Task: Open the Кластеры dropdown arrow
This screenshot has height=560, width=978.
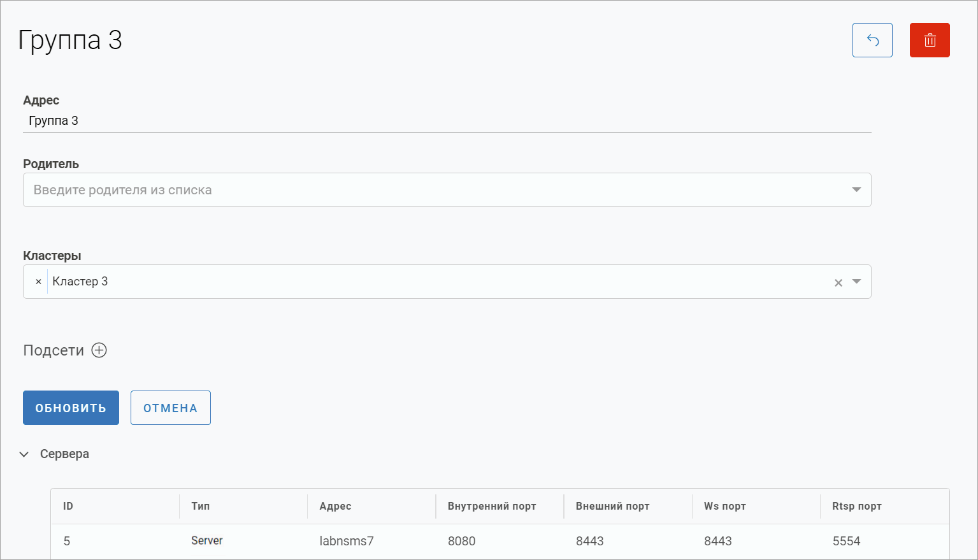Action: [x=856, y=282]
